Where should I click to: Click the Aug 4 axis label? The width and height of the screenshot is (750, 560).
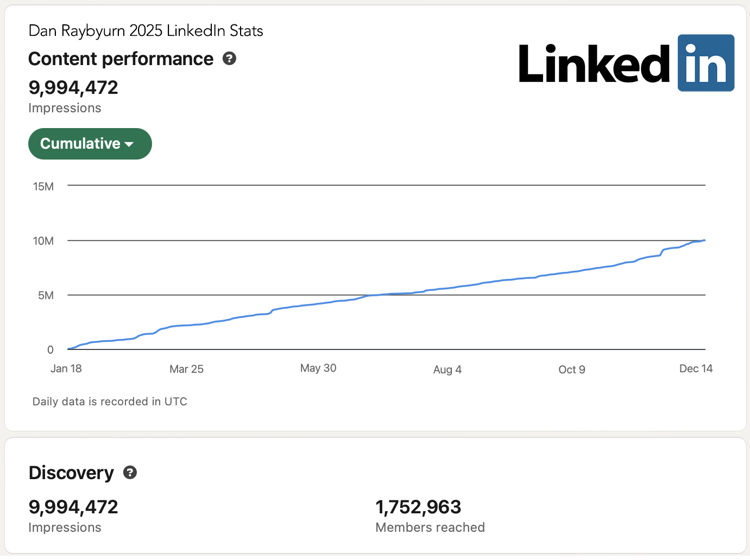[447, 370]
